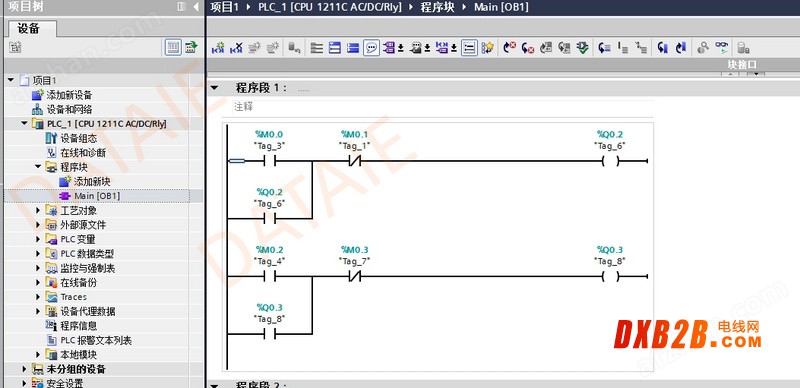Click the Delete network toolbar icon
This screenshot has height=388, width=800.
pyautogui.click(x=236, y=48)
